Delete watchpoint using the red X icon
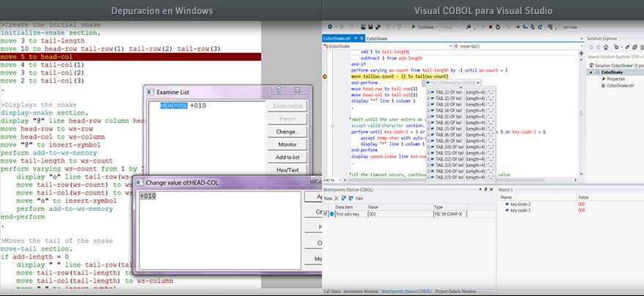Screen dimensions: 644x296 click(337, 199)
